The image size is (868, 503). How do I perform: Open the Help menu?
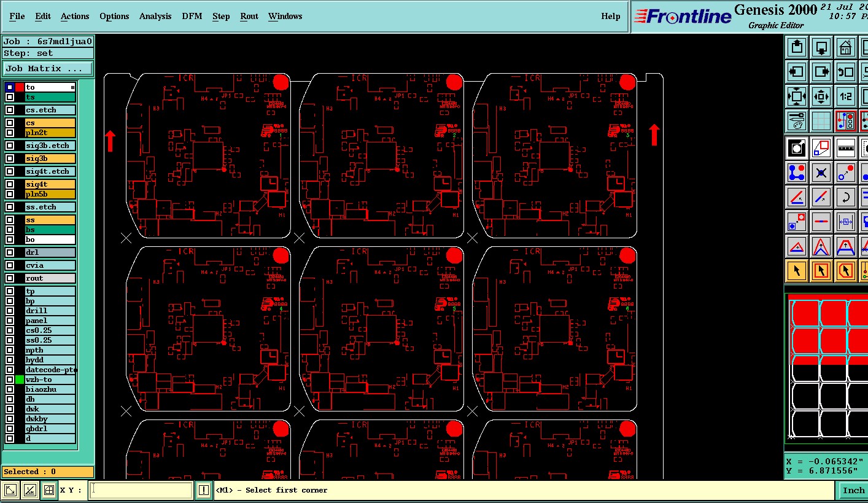(611, 16)
